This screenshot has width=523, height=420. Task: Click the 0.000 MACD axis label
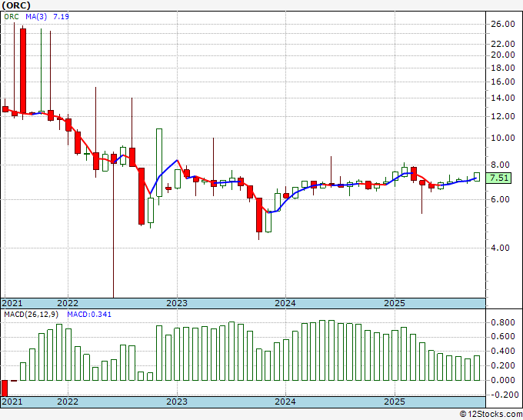503,380
